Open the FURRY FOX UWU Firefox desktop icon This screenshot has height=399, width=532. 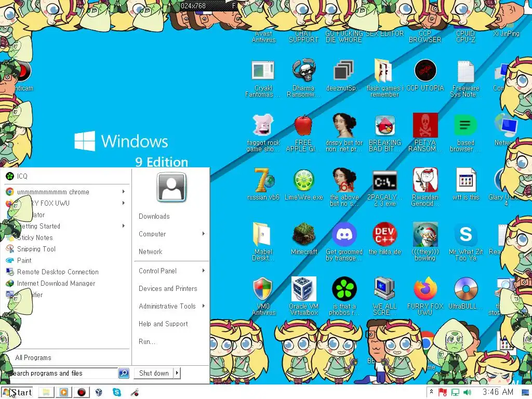pyautogui.click(x=425, y=289)
